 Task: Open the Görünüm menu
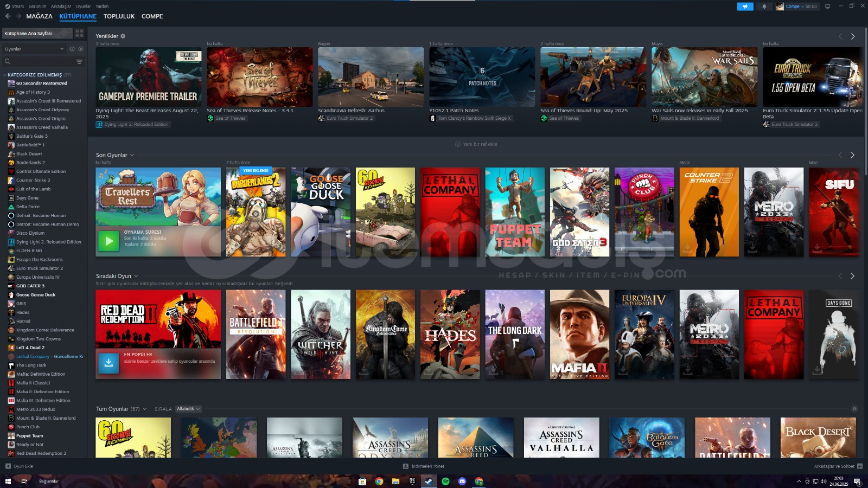37,7
